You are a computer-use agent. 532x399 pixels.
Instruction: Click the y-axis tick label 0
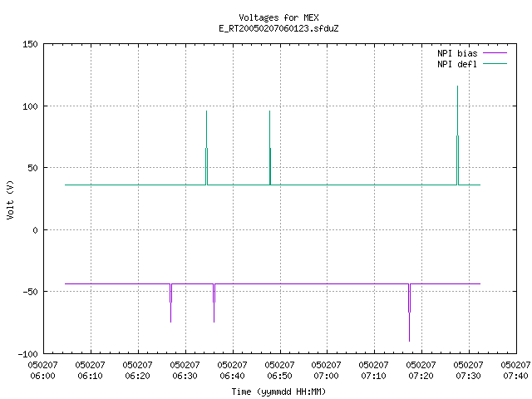35,230
